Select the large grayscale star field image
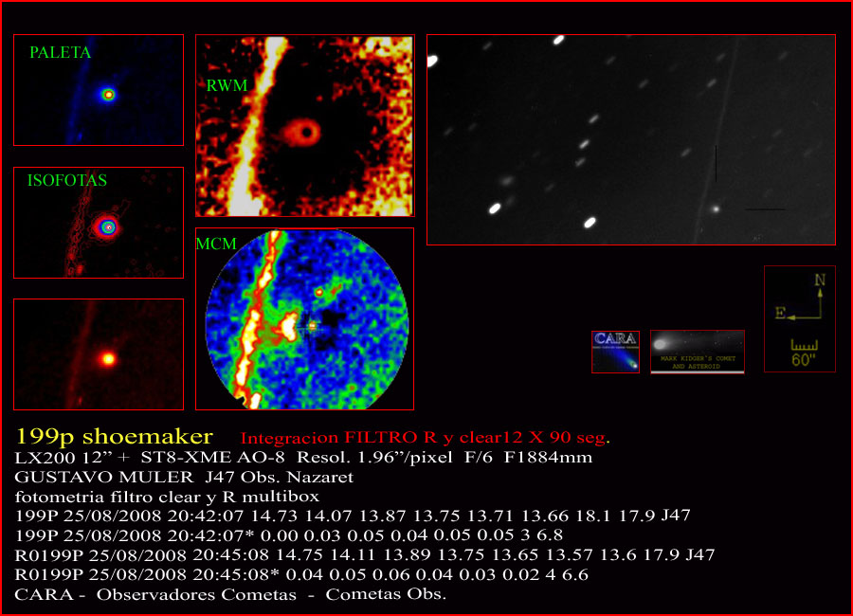853x616 pixels. [x=631, y=140]
